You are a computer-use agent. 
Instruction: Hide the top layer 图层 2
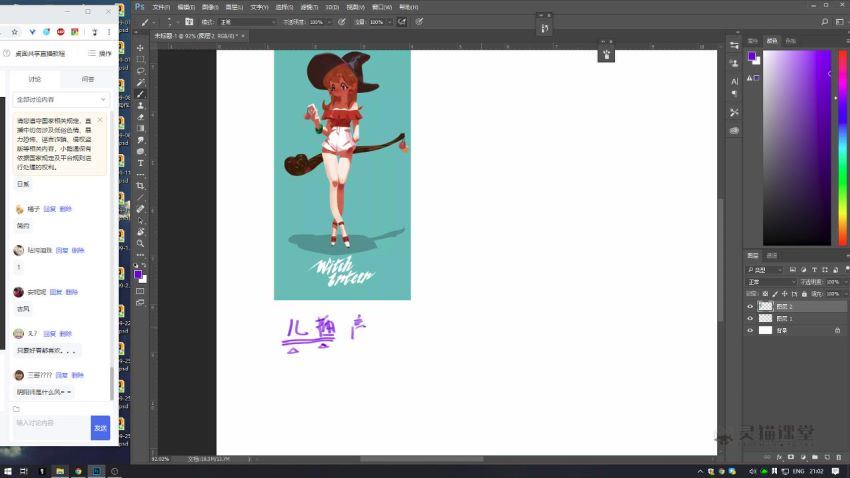coord(750,306)
